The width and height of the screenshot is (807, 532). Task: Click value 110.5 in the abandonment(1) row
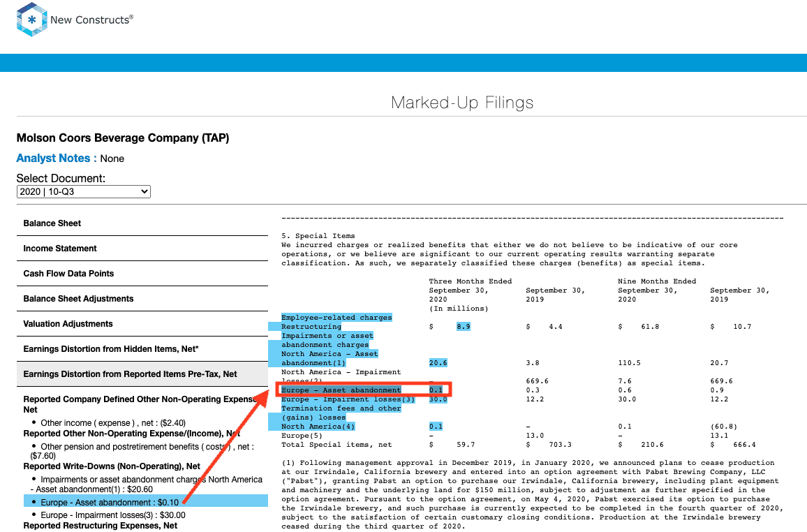pyautogui.click(x=630, y=363)
